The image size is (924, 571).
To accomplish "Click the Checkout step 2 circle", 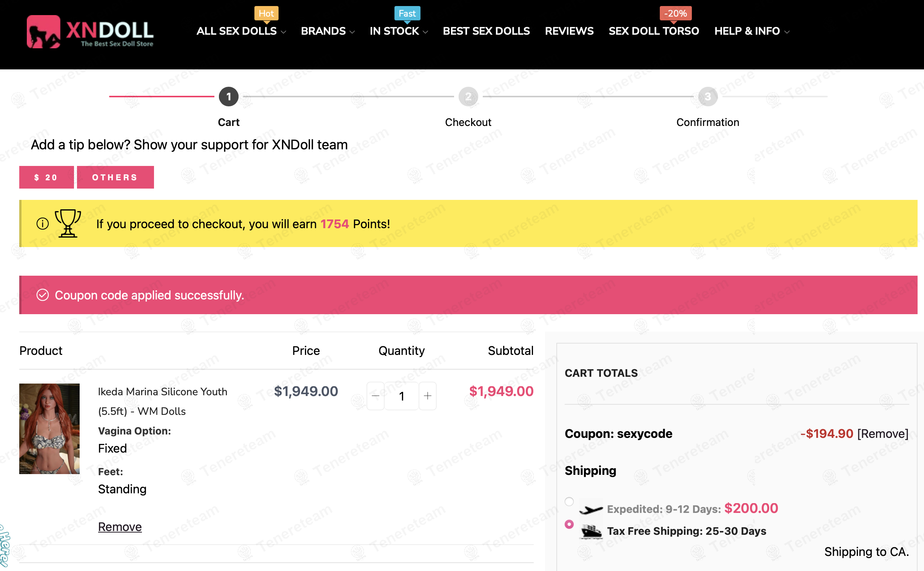I will (x=468, y=97).
